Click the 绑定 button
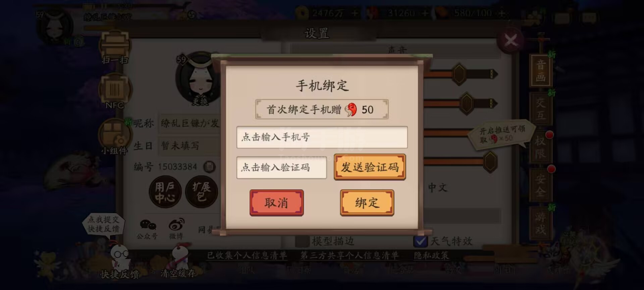The width and height of the screenshot is (644, 290). point(367,203)
